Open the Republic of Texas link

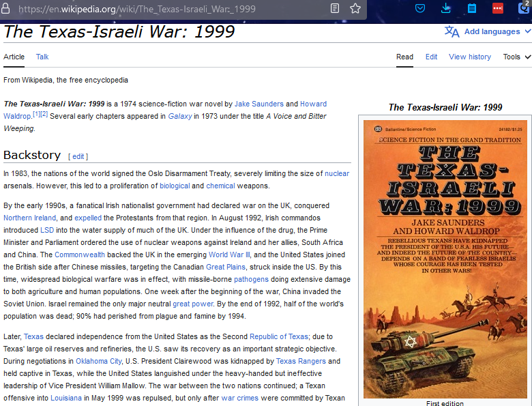pos(279,336)
